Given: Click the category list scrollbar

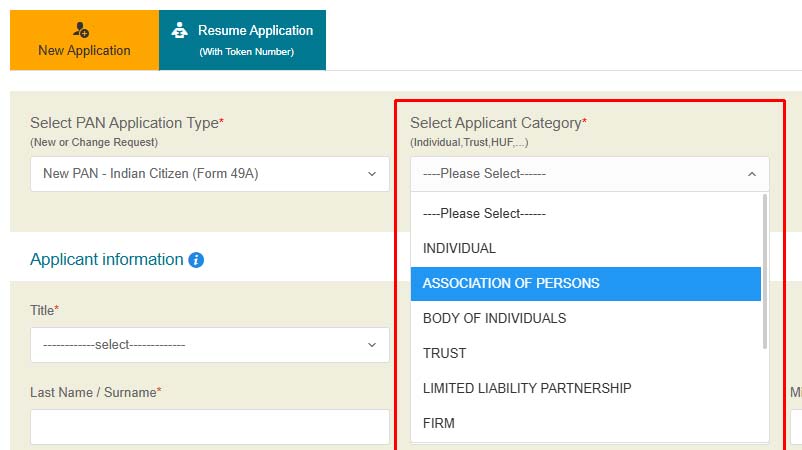Looking at the screenshot, I should click(x=765, y=270).
